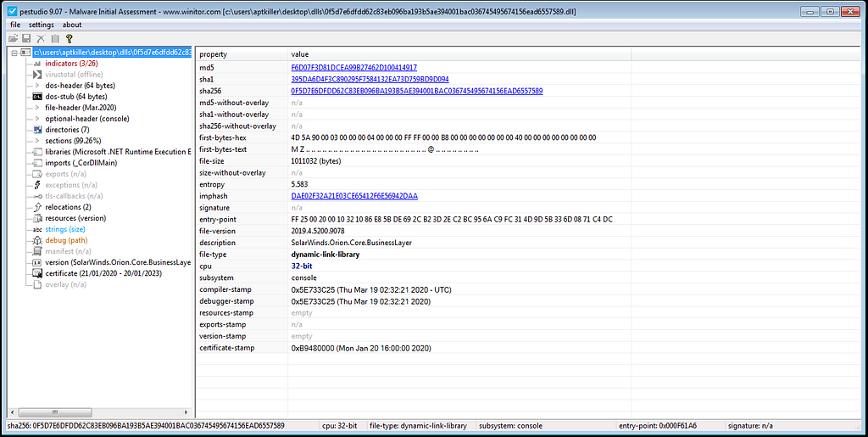Click the tls-callbacks key icon
This screenshot has height=437, width=868.
click(37, 196)
